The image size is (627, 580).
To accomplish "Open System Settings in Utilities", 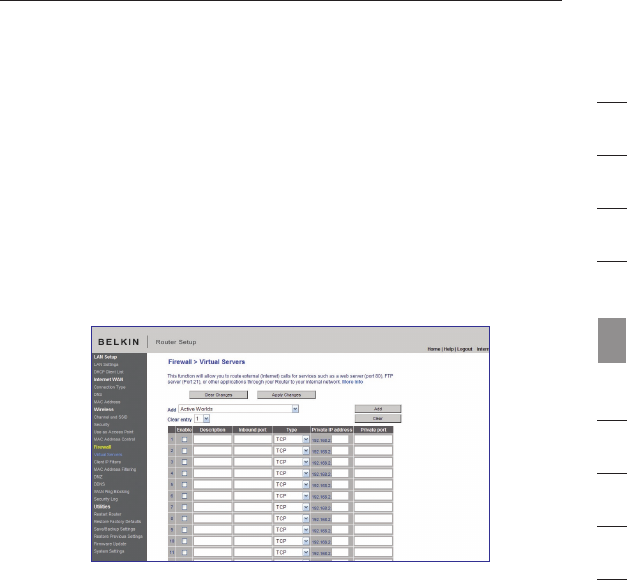I will 109,551.
